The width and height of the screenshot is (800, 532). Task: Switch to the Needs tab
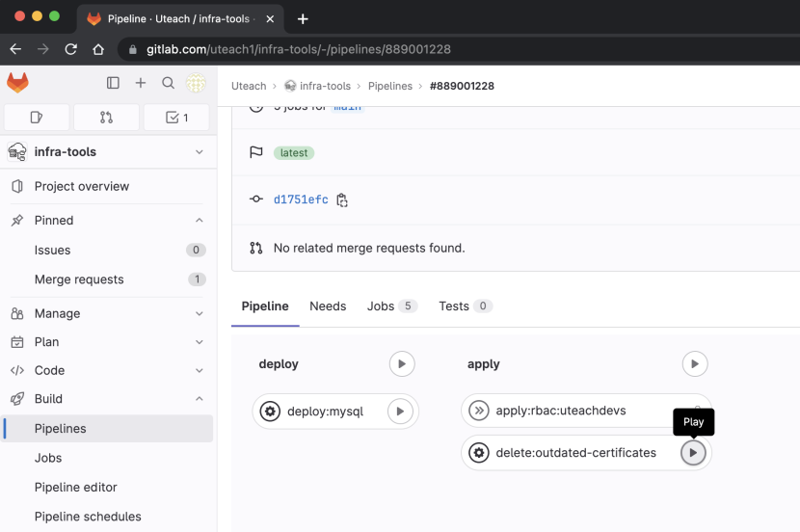point(328,306)
